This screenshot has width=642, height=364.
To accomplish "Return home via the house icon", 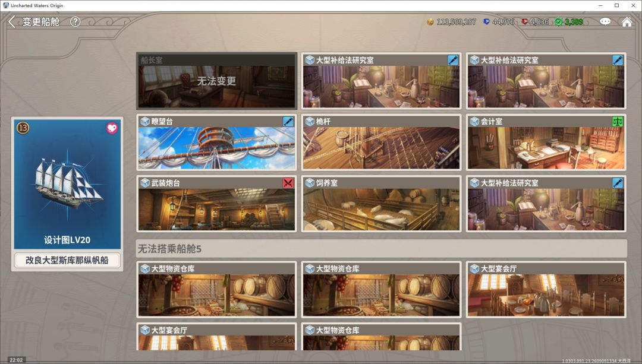I will click(x=627, y=22).
